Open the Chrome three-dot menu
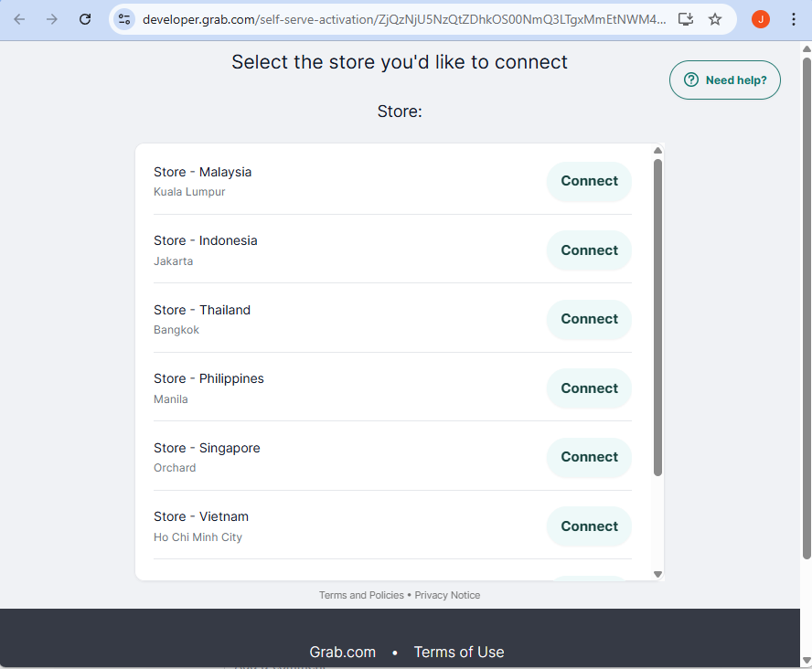Viewport: 812px width, 669px height. point(793,19)
